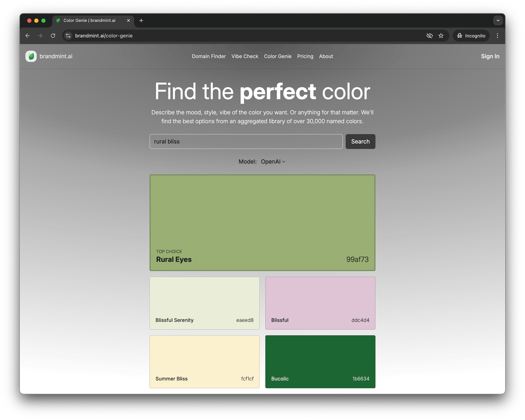
Task: Click the tracking protection eye icon
Action: (x=429, y=36)
